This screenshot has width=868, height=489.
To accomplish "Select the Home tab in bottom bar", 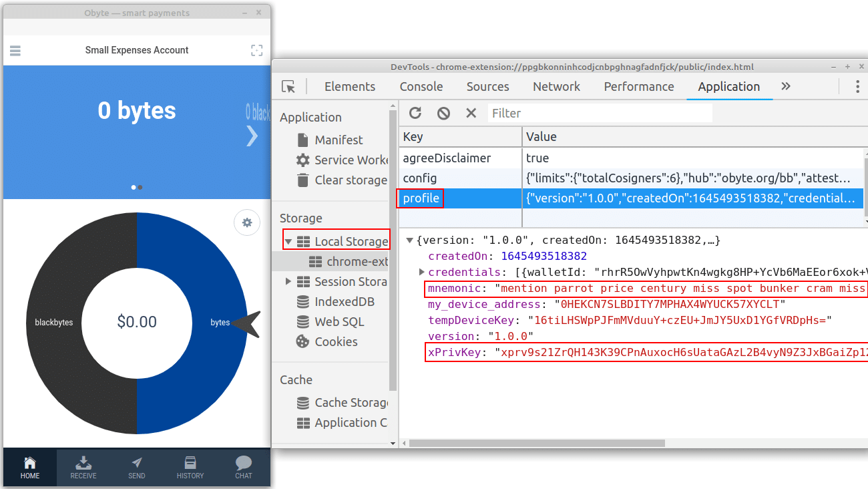I will pyautogui.click(x=30, y=468).
